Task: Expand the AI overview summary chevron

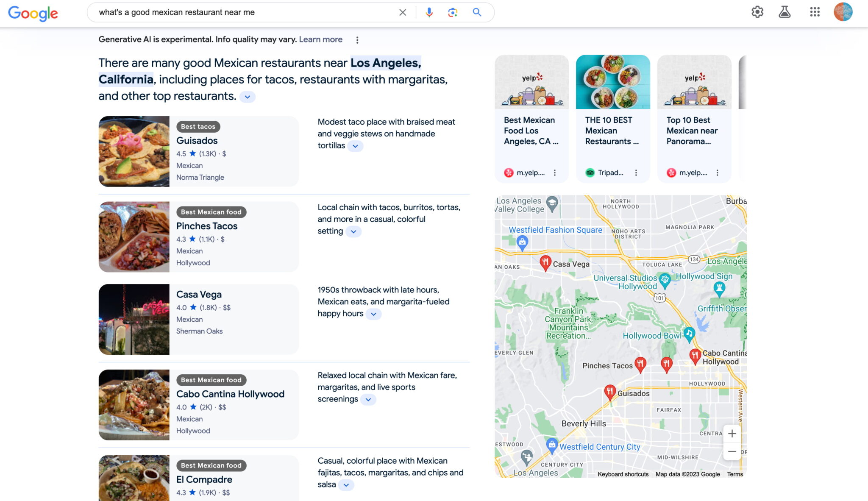Action: pyautogui.click(x=248, y=97)
